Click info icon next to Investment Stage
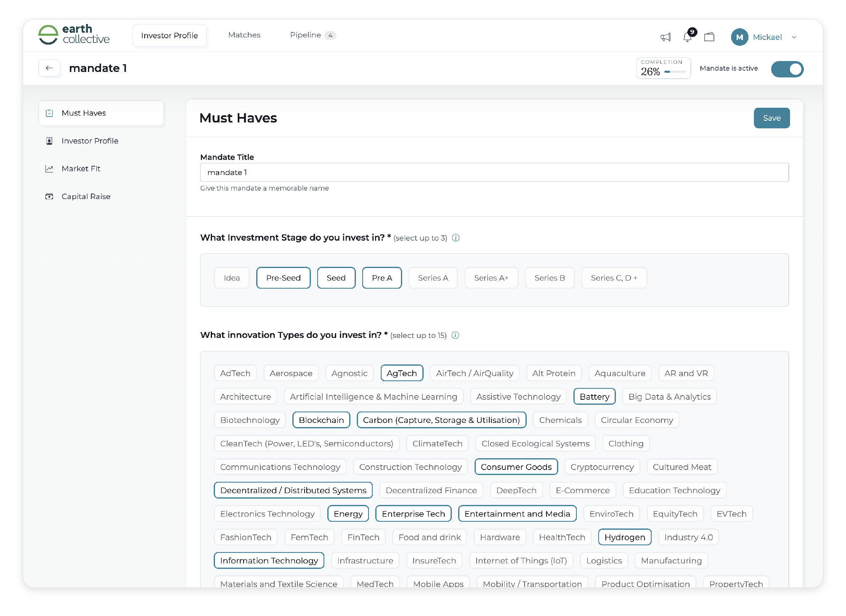Image resolution: width=846 pixels, height=616 pixels. click(456, 238)
